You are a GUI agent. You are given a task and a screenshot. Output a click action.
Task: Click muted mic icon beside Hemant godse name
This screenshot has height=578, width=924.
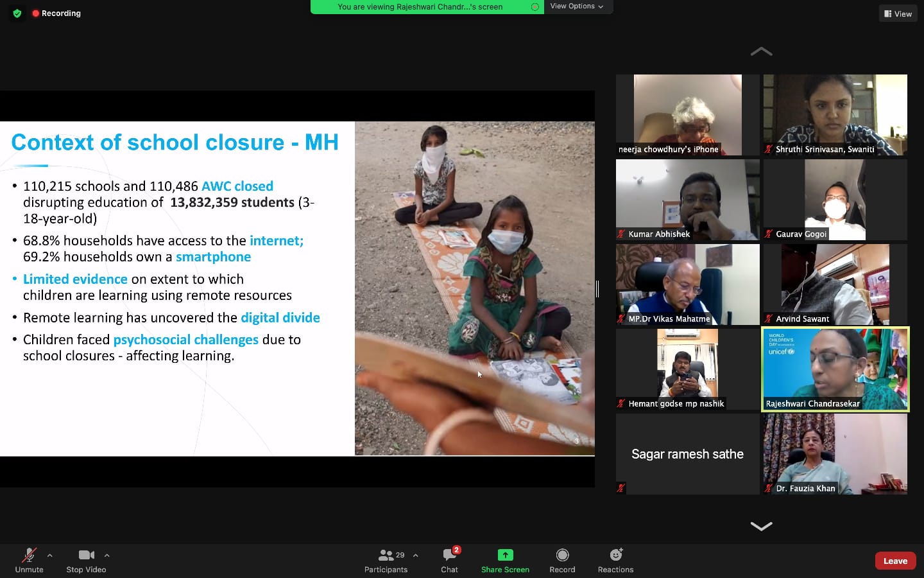pos(620,403)
